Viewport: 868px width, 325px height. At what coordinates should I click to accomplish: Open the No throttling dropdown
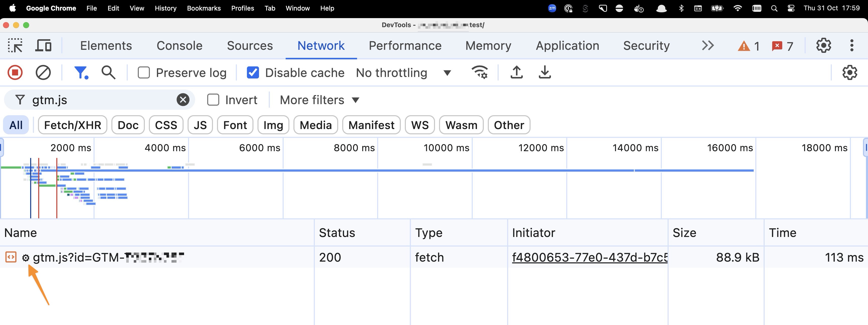403,73
